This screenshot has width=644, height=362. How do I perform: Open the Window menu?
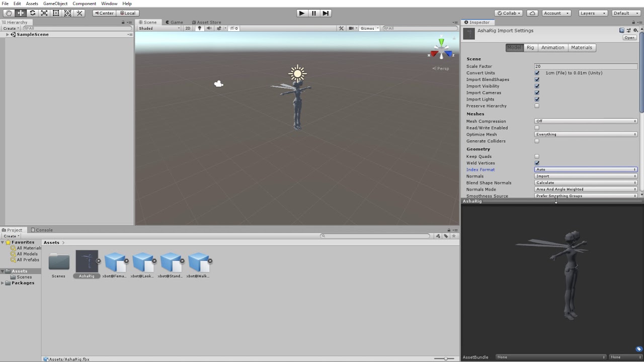click(x=109, y=3)
